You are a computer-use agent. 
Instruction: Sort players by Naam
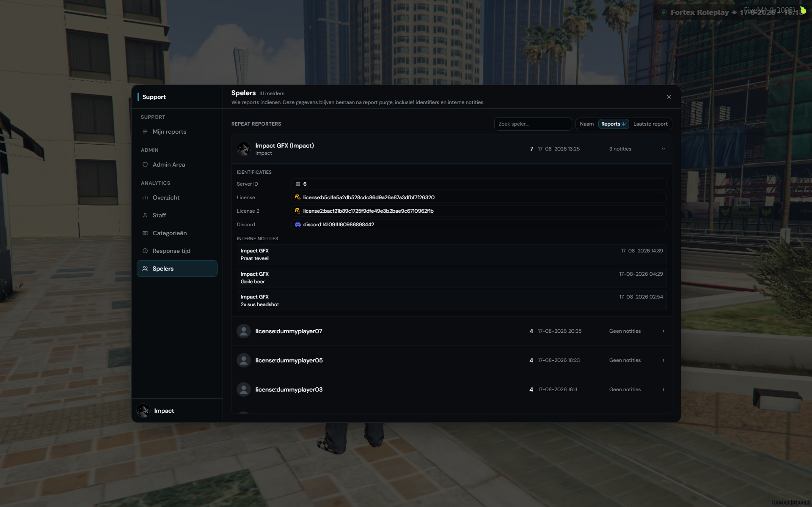586,124
